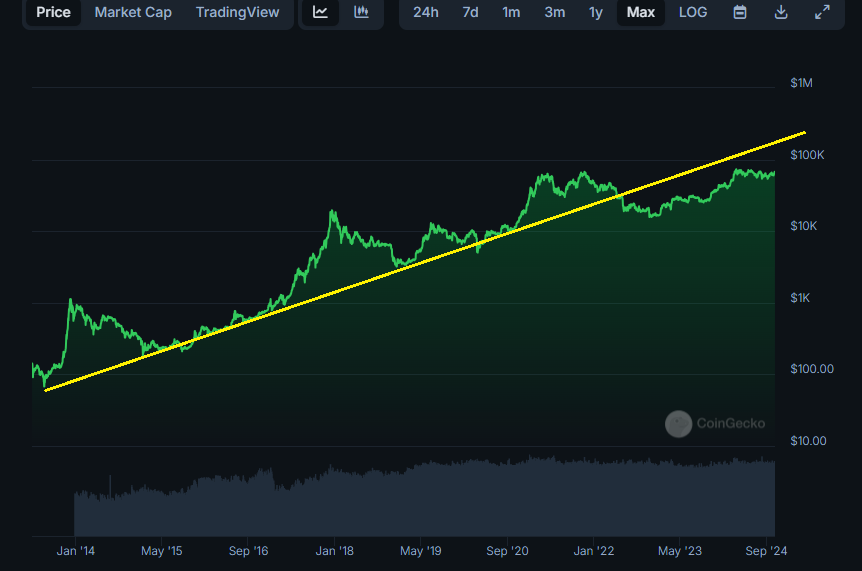Switch to candlestick chart view icon
Image resolution: width=862 pixels, height=571 pixels.
[361, 12]
